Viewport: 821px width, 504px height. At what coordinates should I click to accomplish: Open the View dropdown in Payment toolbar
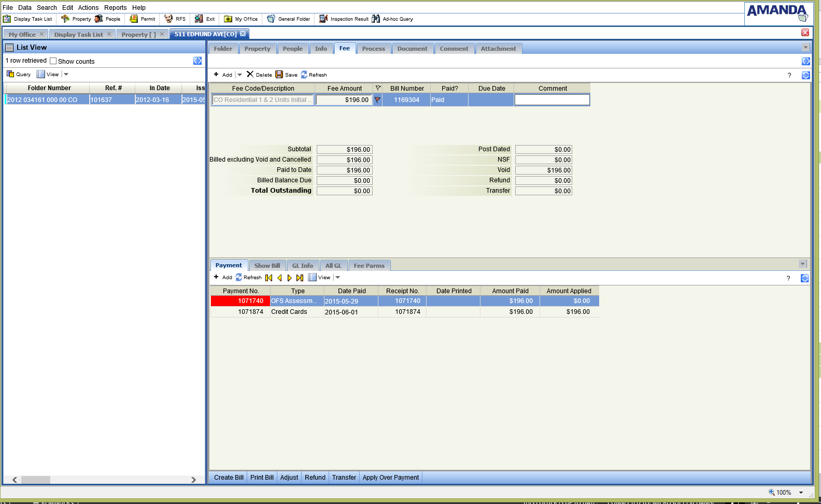pyautogui.click(x=337, y=278)
